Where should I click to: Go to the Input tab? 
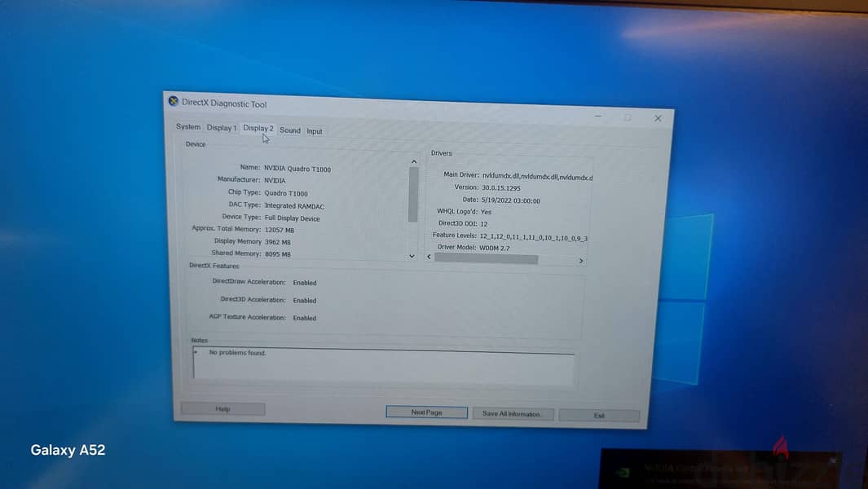click(x=315, y=131)
